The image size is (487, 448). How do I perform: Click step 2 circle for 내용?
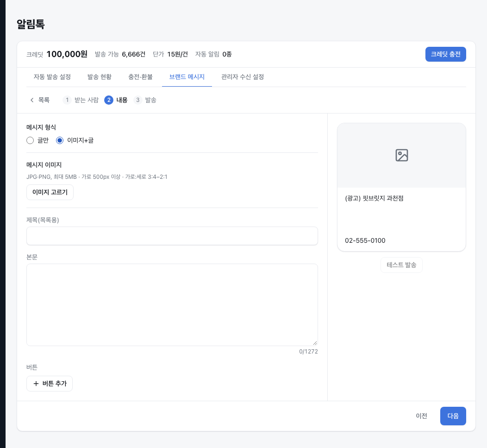point(109,100)
